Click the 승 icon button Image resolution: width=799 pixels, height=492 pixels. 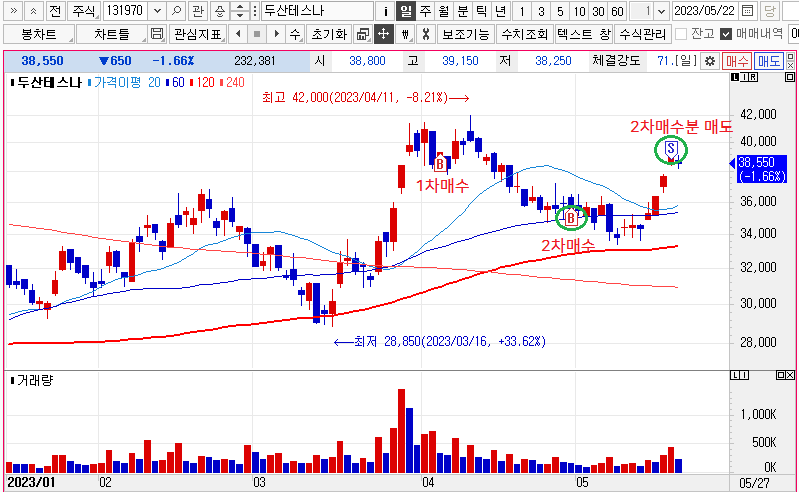click(x=219, y=11)
